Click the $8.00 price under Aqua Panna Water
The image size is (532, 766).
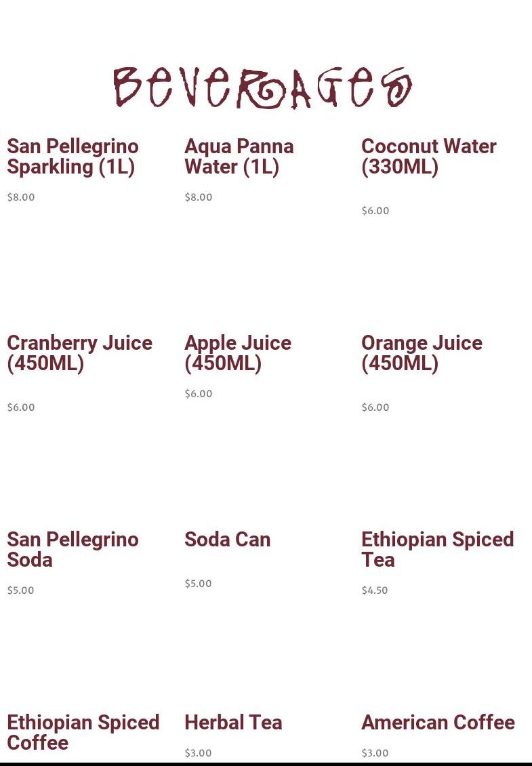(x=199, y=197)
